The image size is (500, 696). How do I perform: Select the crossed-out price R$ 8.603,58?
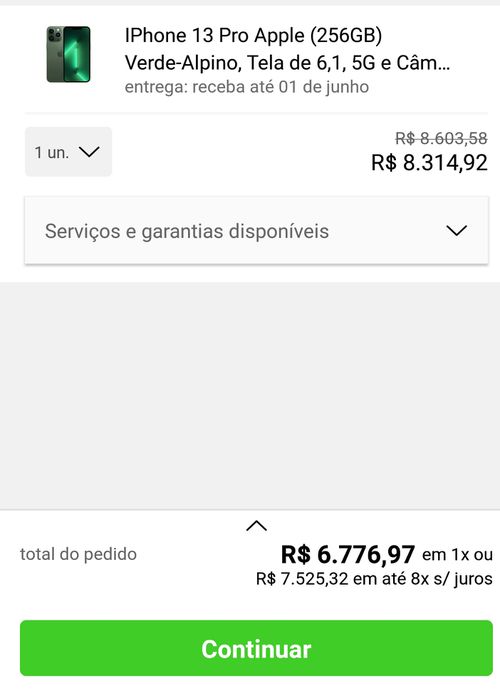(x=441, y=138)
